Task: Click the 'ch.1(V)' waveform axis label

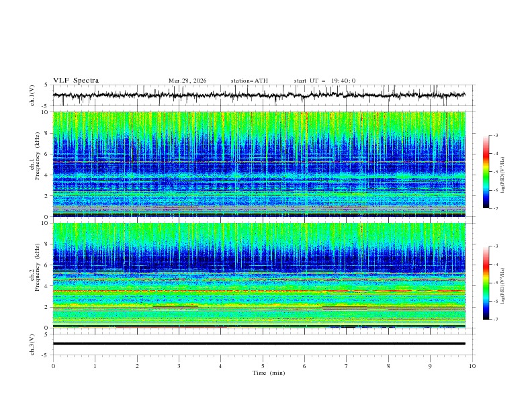Action: (32, 95)
